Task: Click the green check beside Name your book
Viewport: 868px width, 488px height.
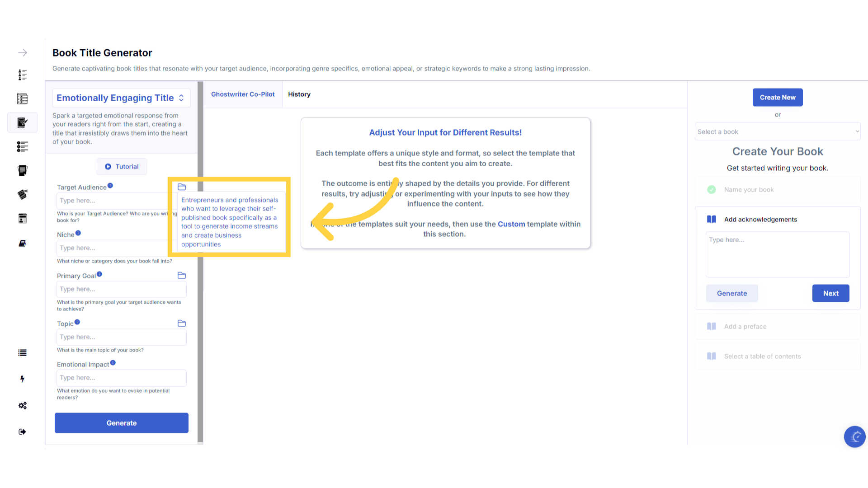Action: pyautogui.click(x=712, y=190)
